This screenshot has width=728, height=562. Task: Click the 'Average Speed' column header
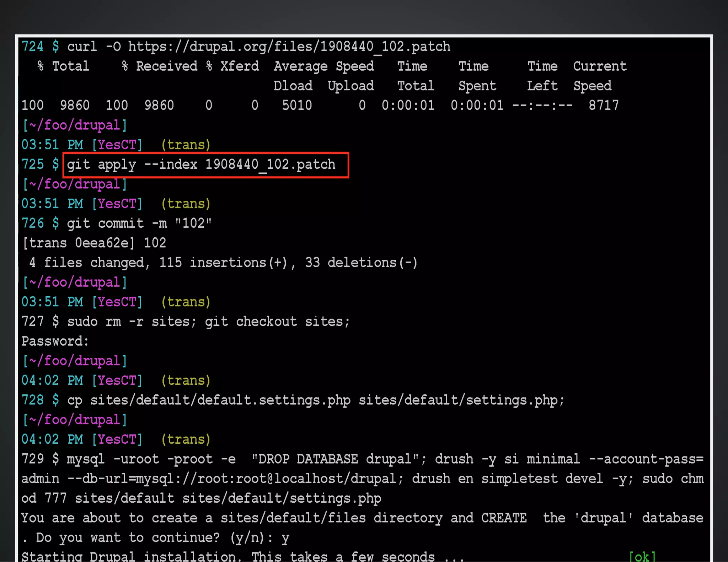pyautogui.click(x=323, y=66)
